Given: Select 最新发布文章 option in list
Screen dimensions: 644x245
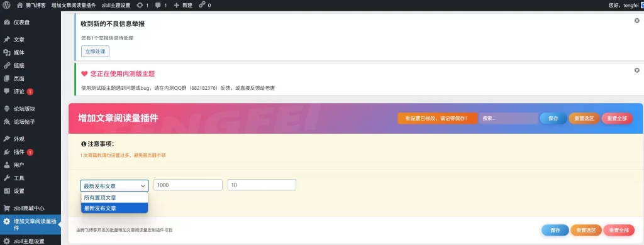Looking at the screenshot, I should [x=114, y=208].
